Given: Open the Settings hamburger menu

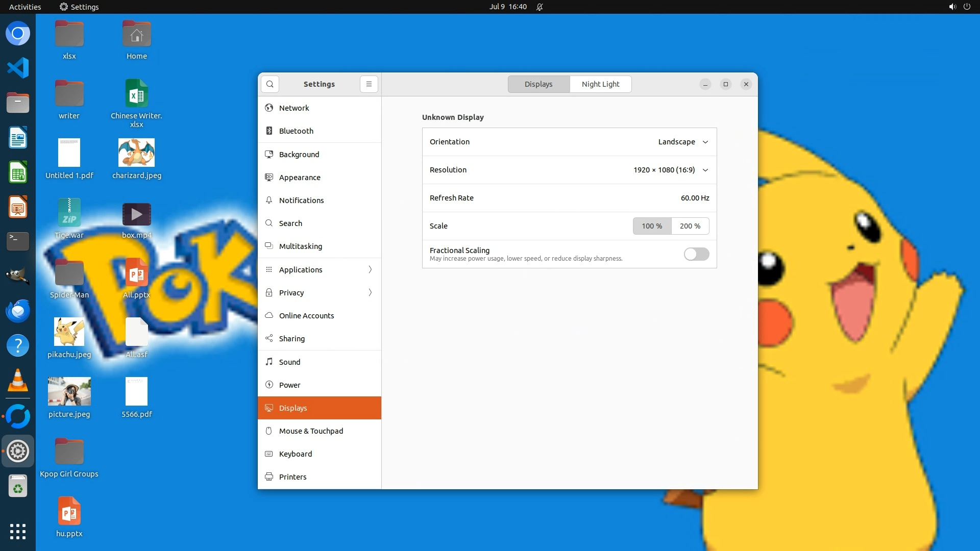Looking at the screenshot, I should coord(369,84).
